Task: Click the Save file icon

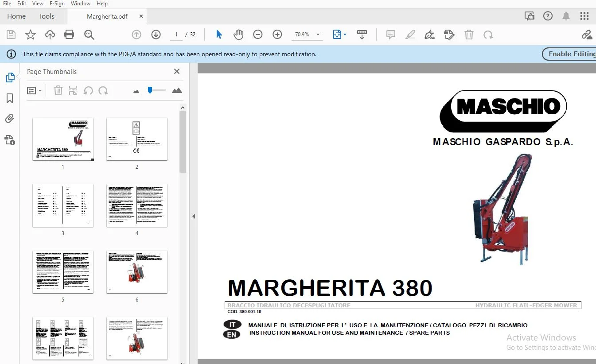Action: coord(11,35)
